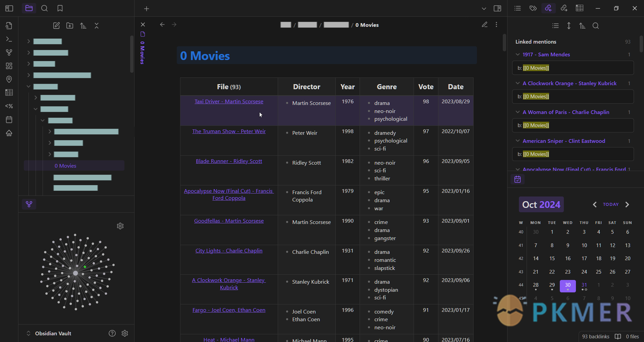
Task: Open the calendar panel tab icon
Action: [x=518, y=179]
